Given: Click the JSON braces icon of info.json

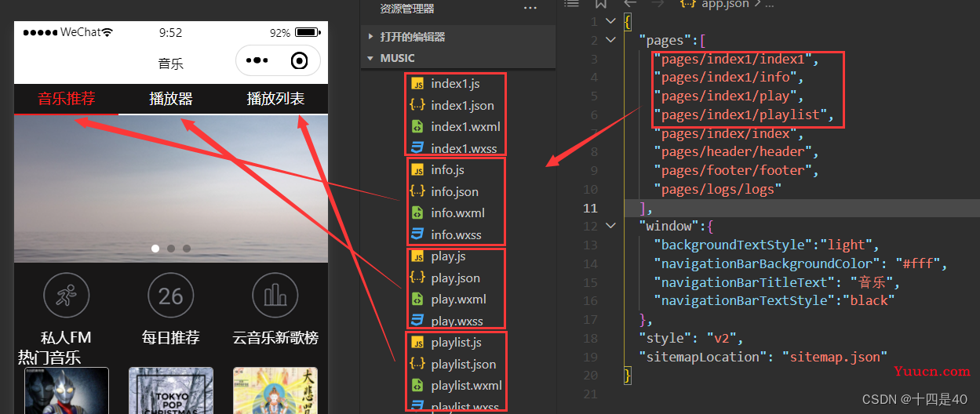Looking at the screenshot, I should [x=417, y=191].
